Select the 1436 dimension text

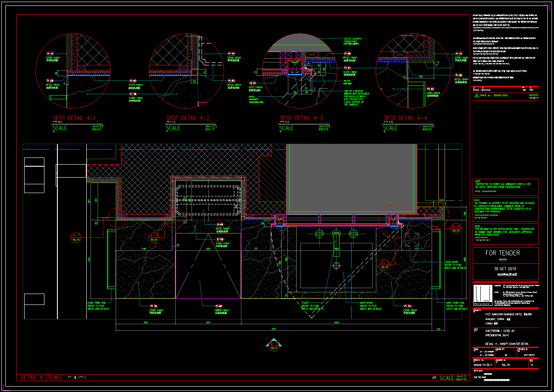(x=336, y=322)
